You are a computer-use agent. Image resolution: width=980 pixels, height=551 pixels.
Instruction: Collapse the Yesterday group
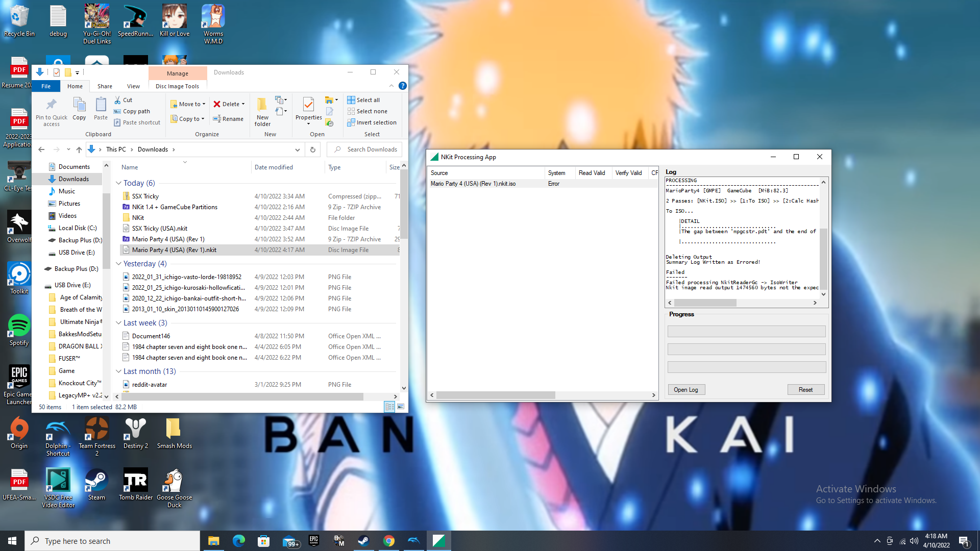[118, 264]
